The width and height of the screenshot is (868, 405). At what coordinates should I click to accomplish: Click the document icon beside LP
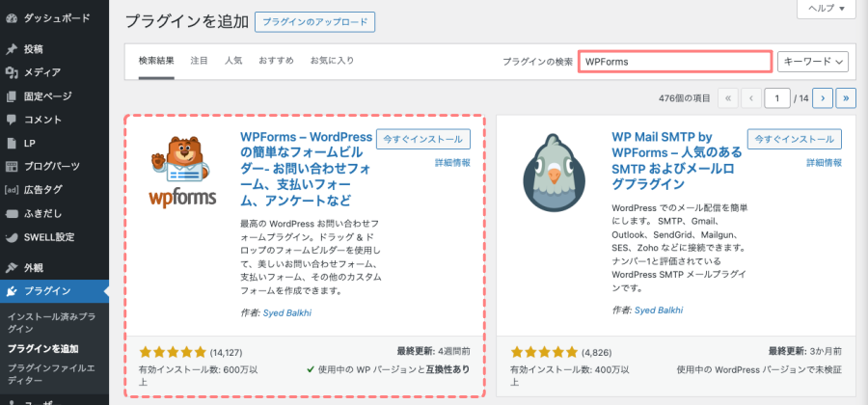[x=11, y=144]
